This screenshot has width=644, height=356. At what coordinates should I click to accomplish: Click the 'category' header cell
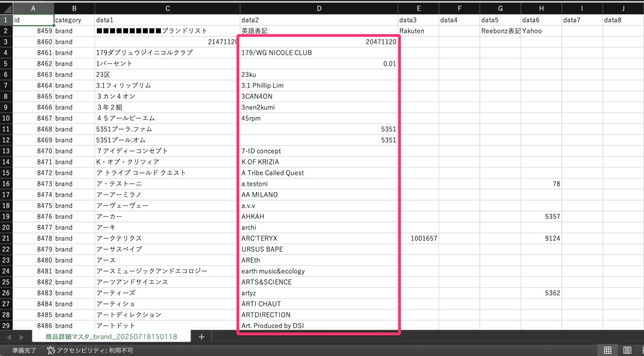click(x=74, y=20)
